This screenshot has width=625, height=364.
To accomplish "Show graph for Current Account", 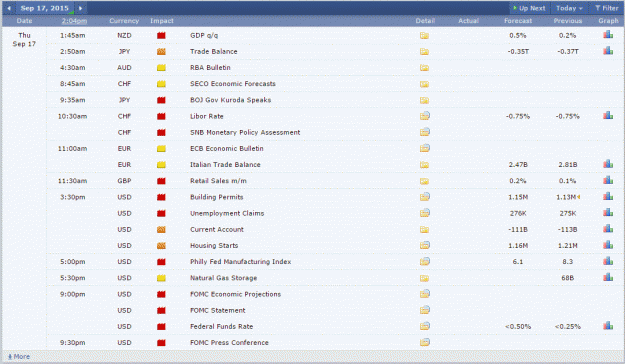I will click(608, 228).
